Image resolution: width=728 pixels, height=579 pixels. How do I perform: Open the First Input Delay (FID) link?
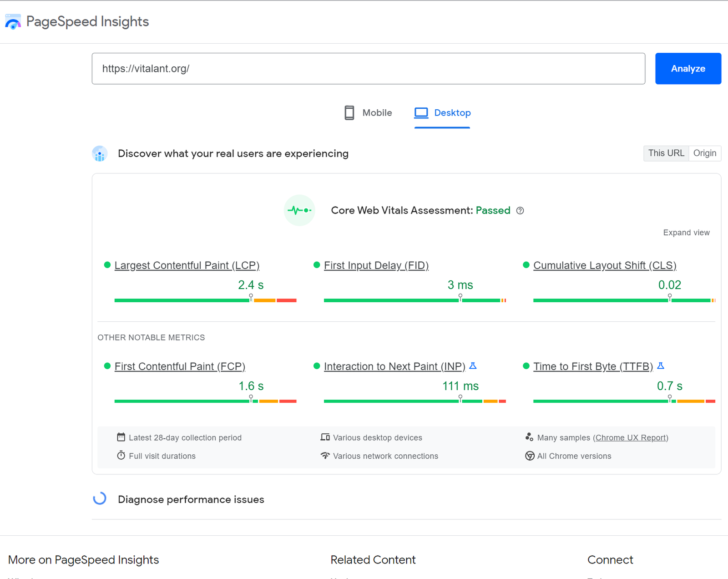tap(376, 265)
